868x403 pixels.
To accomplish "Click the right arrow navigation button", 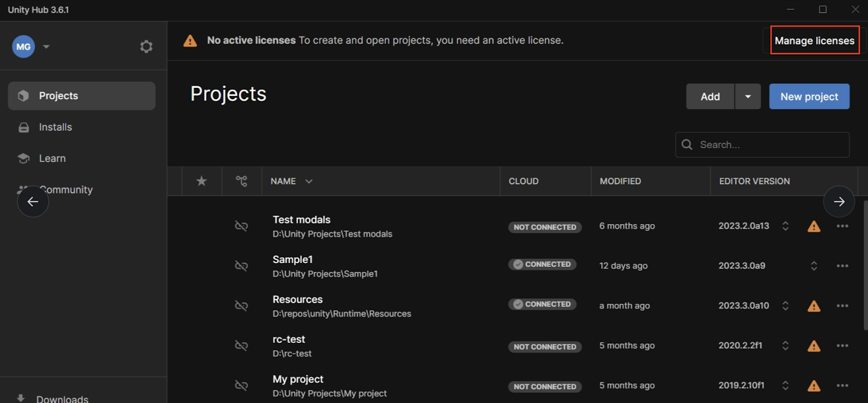I will [839, 202].
